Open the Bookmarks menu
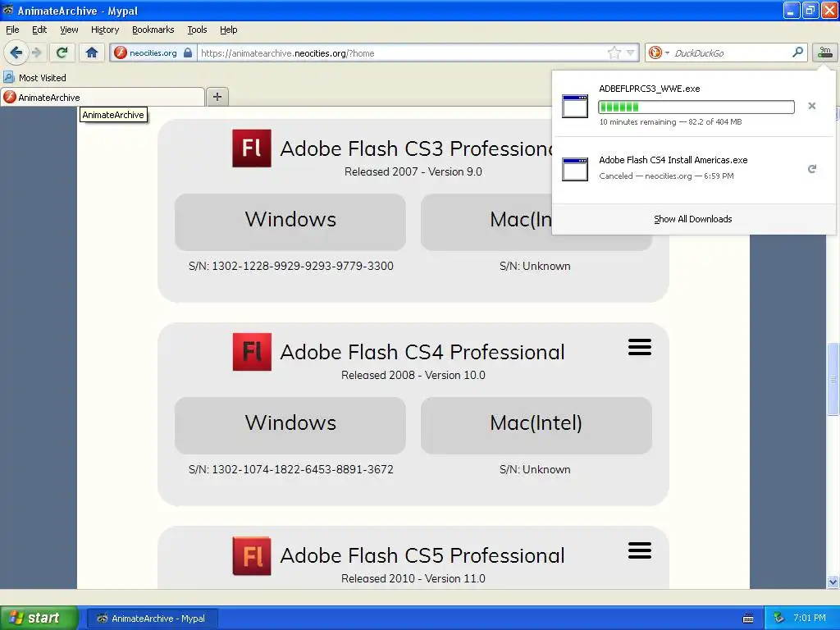Screen dimensions: 840x630 153,30
